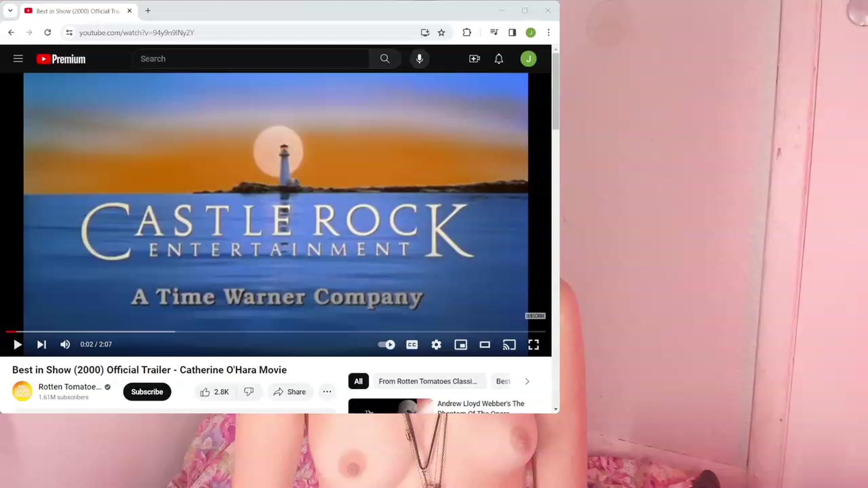This screenshot has height=488, width=868.
Task: Open the notifications bell
Action: click(x=499, y=59)
